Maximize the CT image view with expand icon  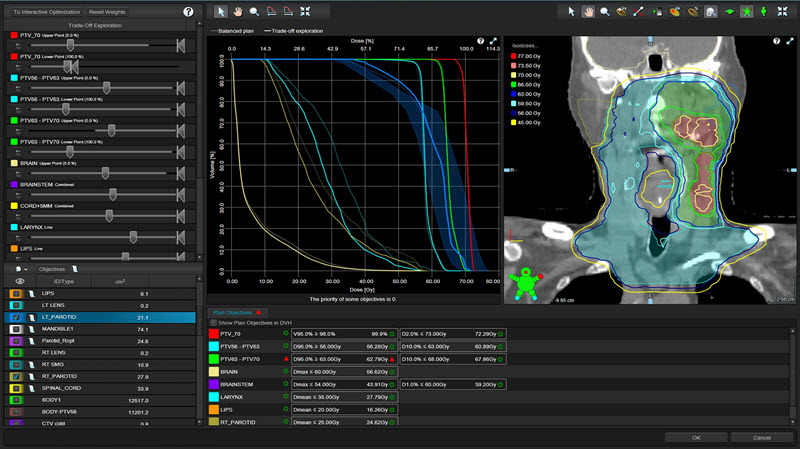pyautogui.click(x=790, y=42)
